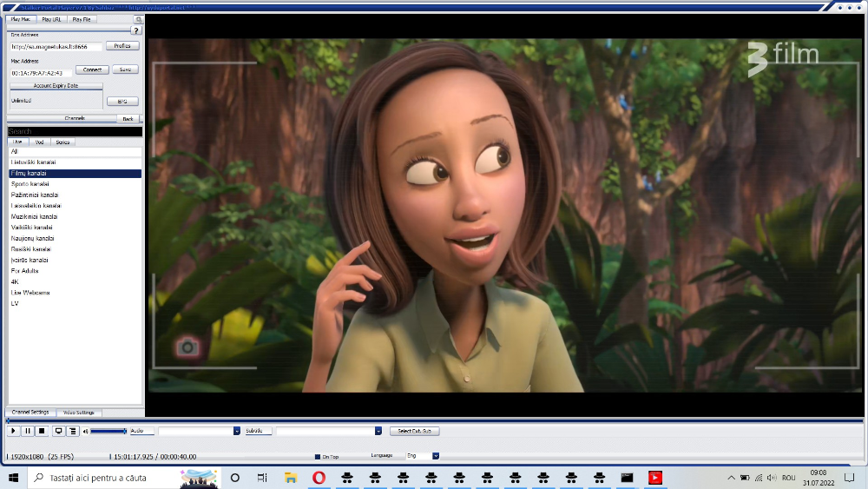Select Lietuviški kanalai category
Image resolution: width=868 pixels, height=489 pixels.
[75, 162]
